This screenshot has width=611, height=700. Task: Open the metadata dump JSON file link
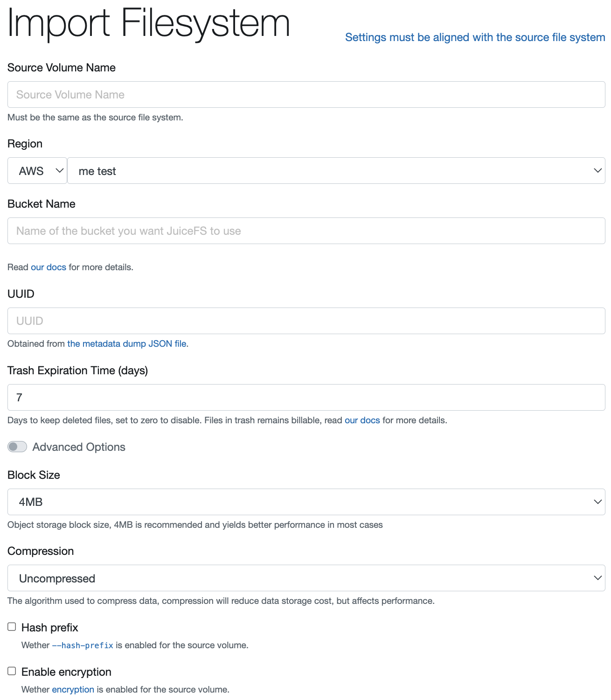(x=127, y=344)
